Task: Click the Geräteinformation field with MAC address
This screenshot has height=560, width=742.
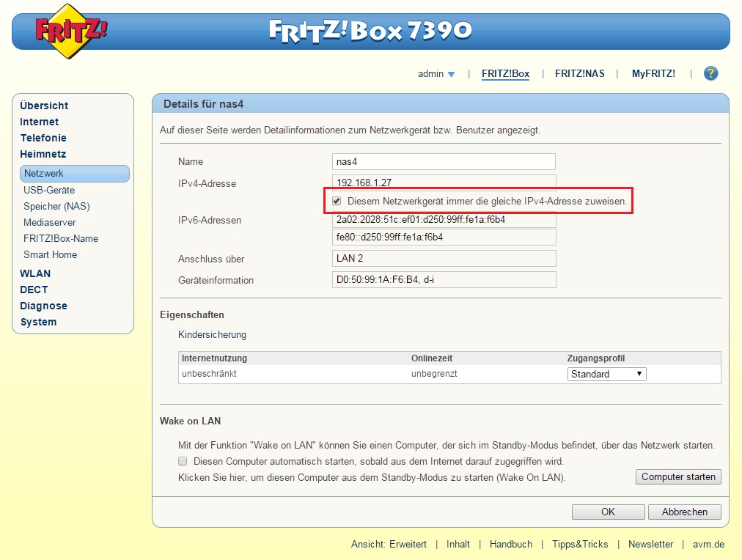Action: (444, 279)
